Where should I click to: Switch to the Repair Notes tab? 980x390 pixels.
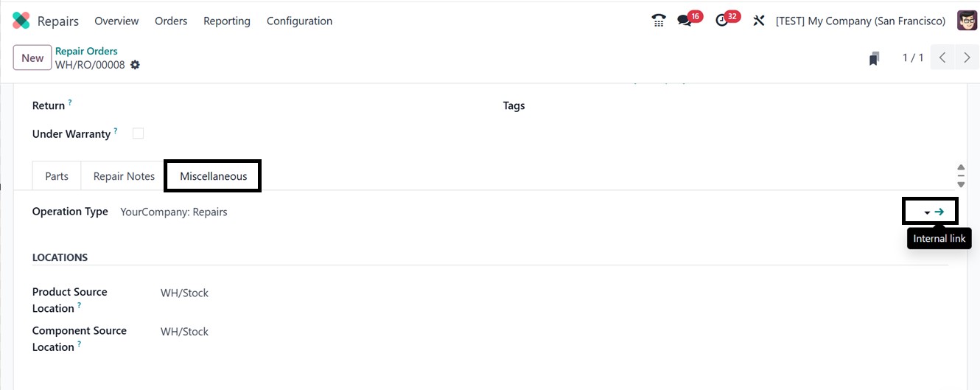[x=124, y=176]
